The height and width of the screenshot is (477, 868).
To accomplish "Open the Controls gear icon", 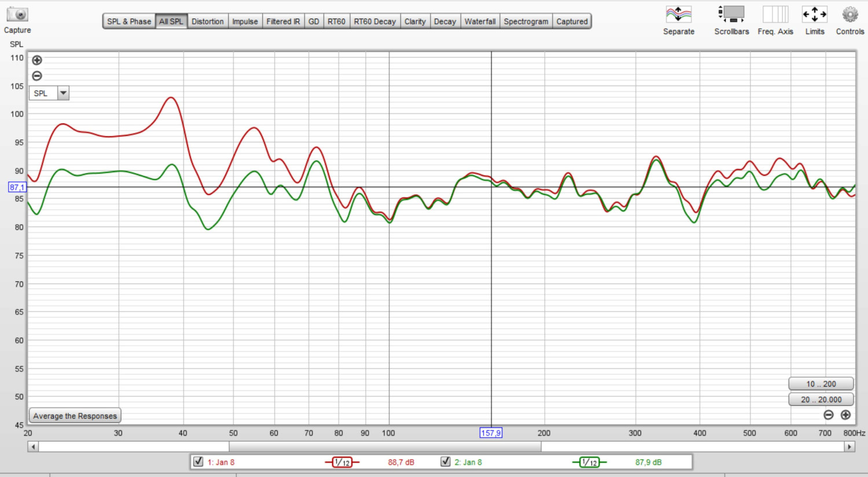I will click(x=849, y=14).
